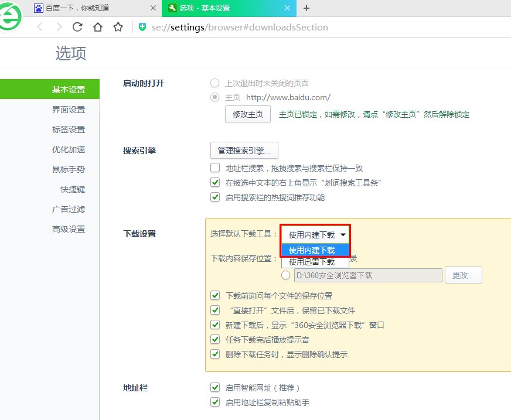Click the 下载设置 section label
The width and height of the screenshot is (511, 420).
[139, 234]
